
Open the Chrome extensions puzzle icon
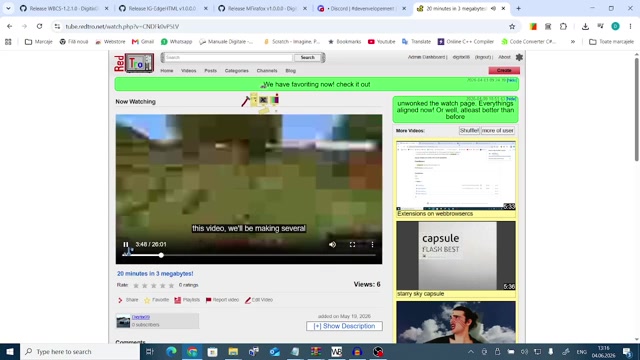pyautogui.click(x=563, y=27)
